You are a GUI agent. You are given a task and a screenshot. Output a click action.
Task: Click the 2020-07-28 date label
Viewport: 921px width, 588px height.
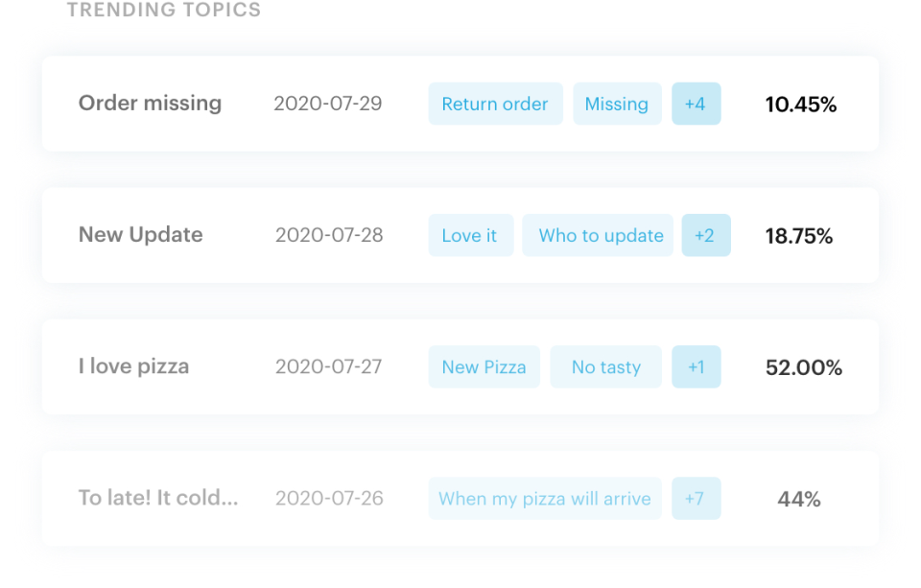pos(329,235)
